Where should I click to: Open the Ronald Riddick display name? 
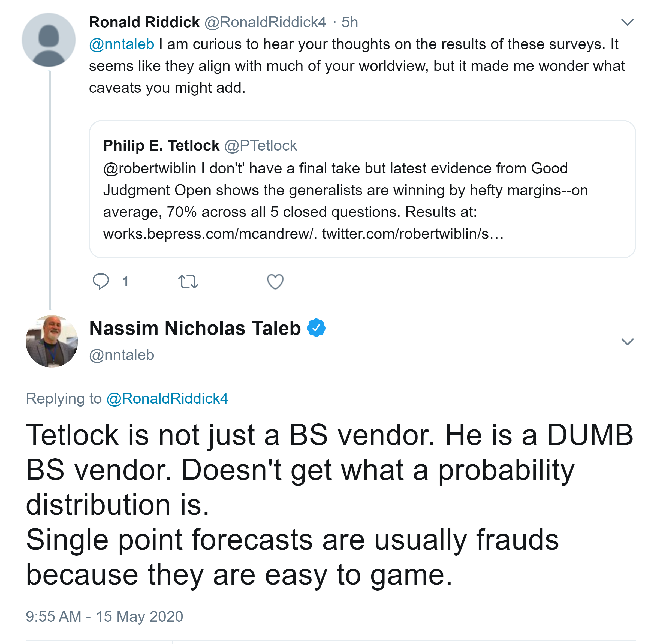pos(144,22)
